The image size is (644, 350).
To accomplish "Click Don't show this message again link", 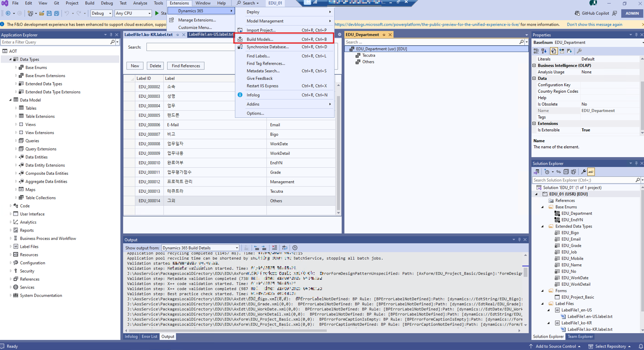I will (595, 24).
